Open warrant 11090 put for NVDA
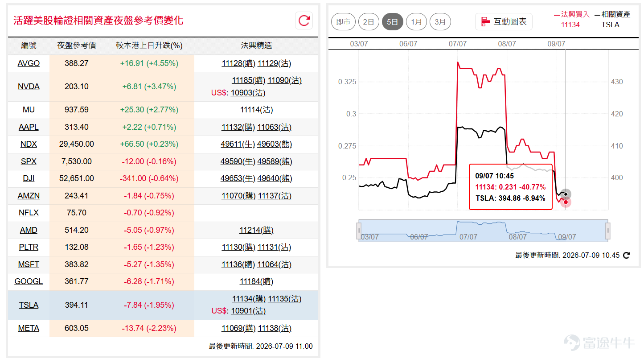 tap(285, 80)
